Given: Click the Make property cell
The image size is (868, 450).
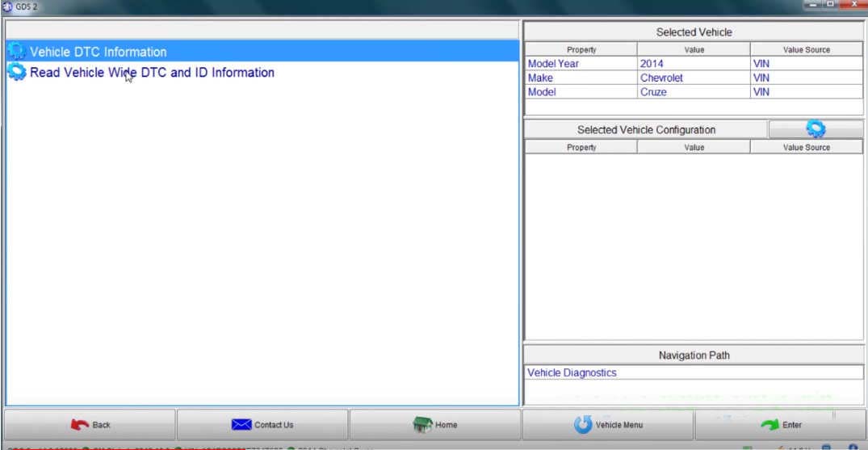Looking at the screenshot, I should [581, 78].
